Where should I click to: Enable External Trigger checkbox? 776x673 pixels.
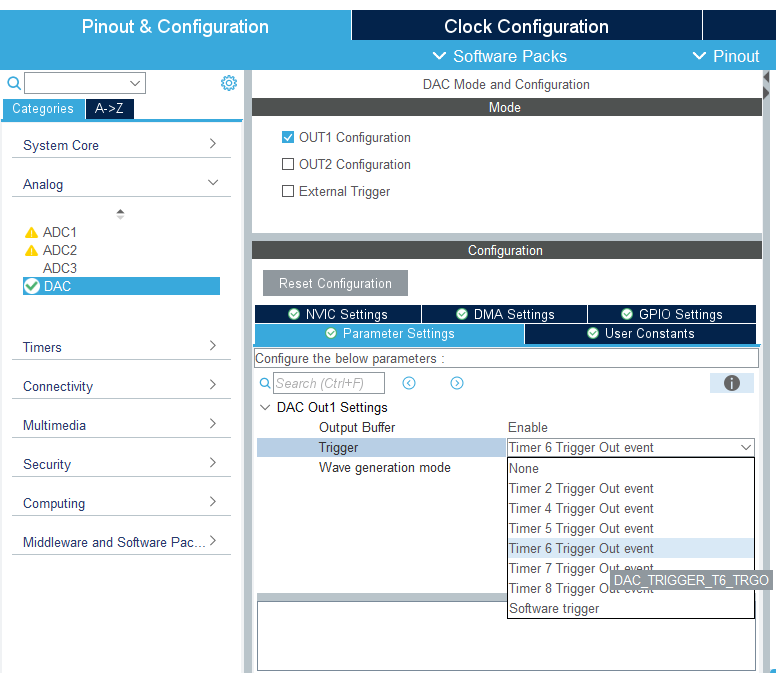tap(288, 191)
